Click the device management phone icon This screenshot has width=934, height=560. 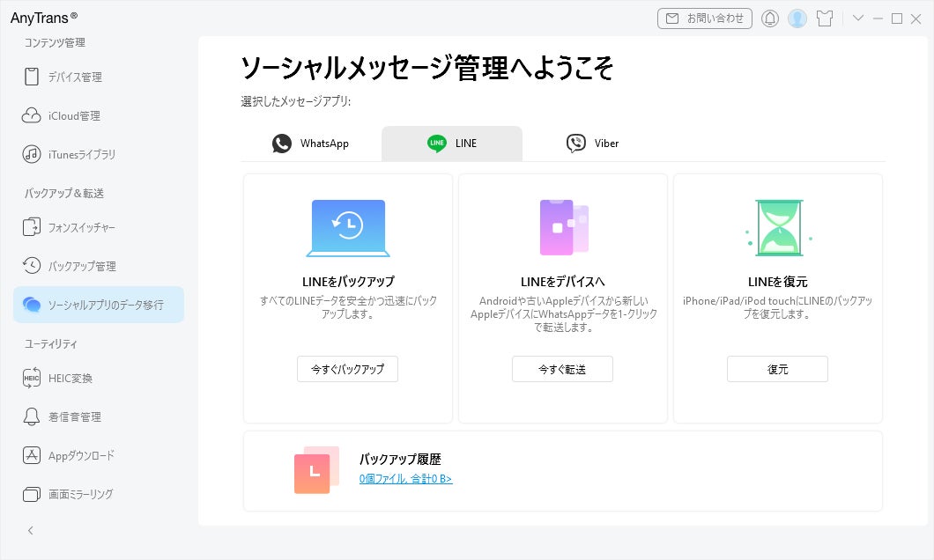32,77
